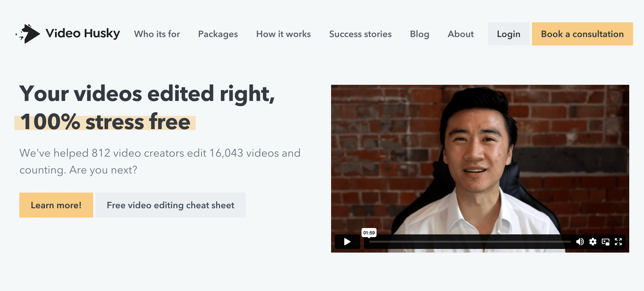644x291 pixels.
Task: Open Free video editing cheat sheet
Action: pyautogui.click(x=170, y=205)
